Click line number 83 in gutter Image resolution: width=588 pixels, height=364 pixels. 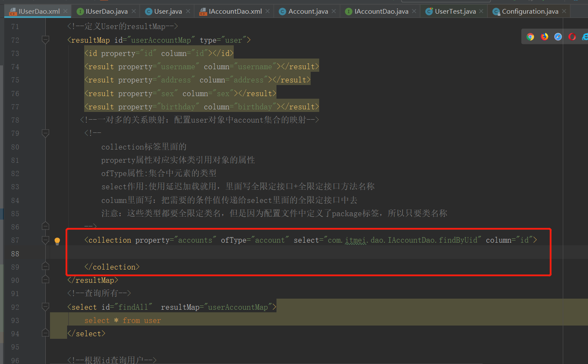pos(15,187)
